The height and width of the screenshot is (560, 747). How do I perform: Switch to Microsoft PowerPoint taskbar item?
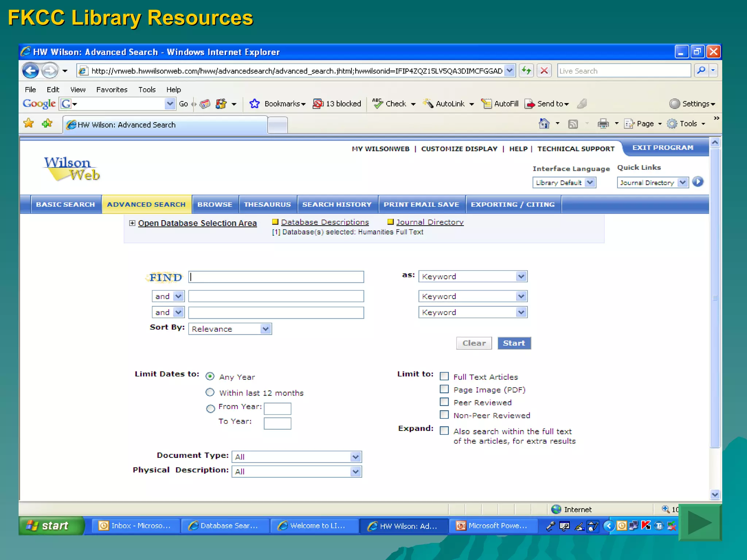[x=493, y=526]
